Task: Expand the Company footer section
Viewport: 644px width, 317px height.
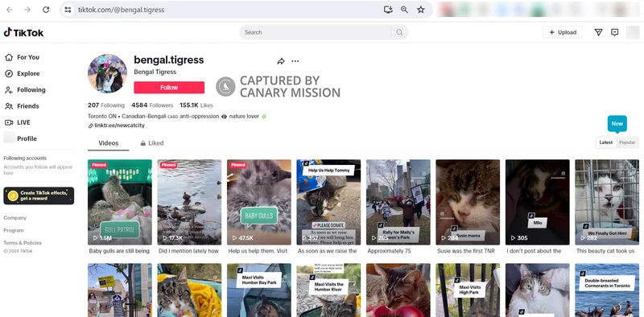Action: click(14, 218)
